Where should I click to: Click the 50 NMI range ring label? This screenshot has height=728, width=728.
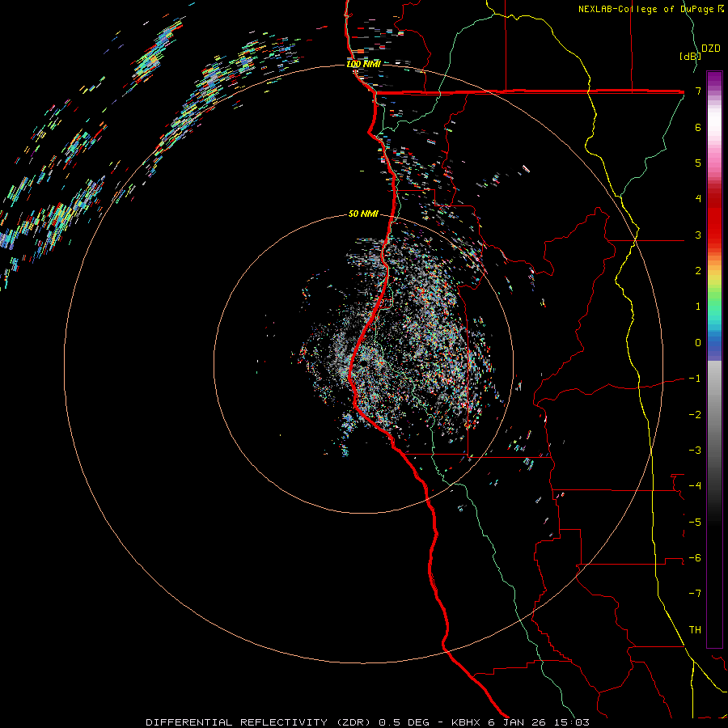(363, 214)
